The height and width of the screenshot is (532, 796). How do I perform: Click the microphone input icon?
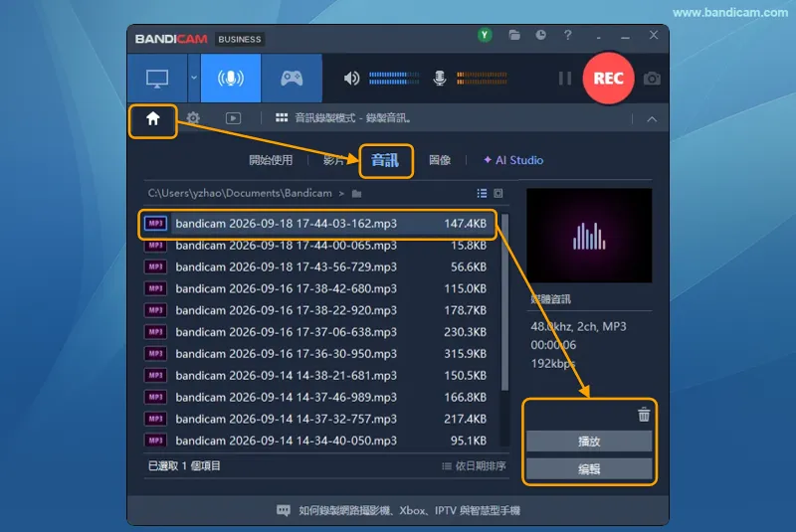pos(440,79)
